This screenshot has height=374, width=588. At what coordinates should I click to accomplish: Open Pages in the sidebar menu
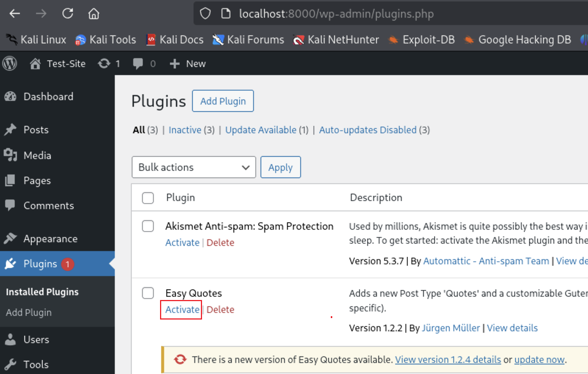[x=37, y=181]
